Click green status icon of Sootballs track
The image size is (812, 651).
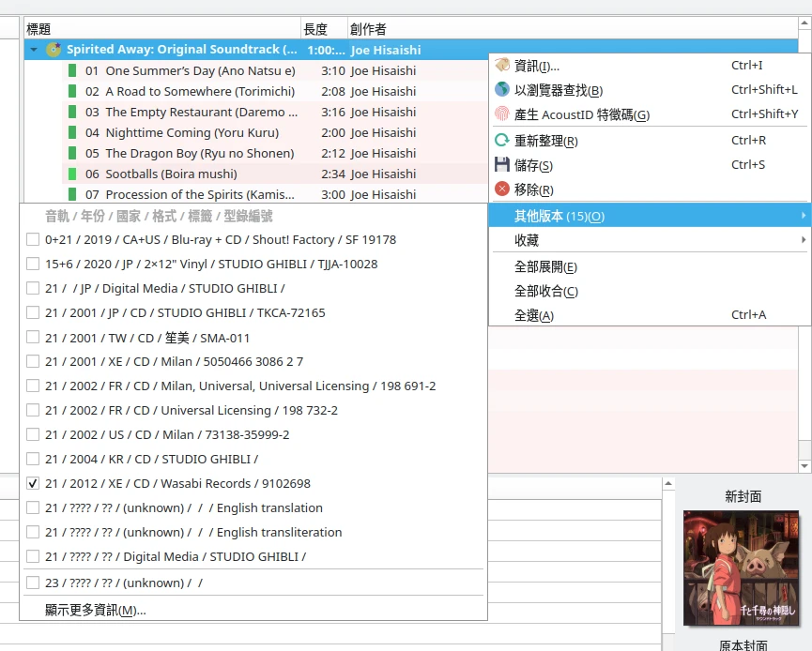click(71, 174)
